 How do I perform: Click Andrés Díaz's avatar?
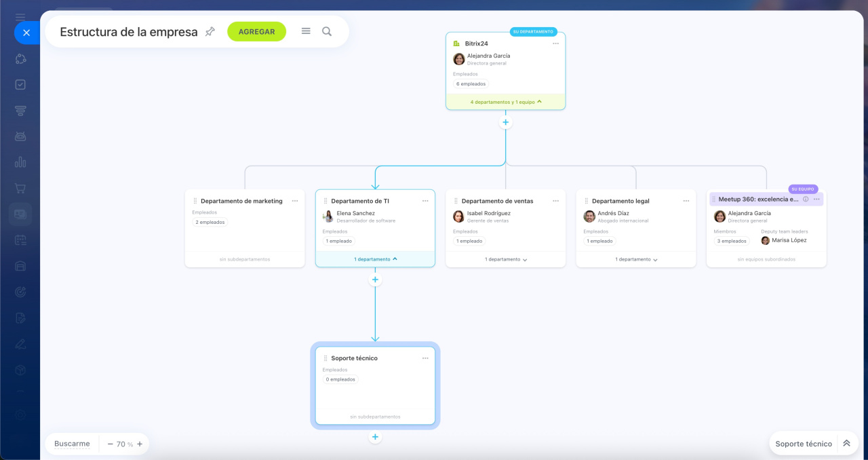589,216
